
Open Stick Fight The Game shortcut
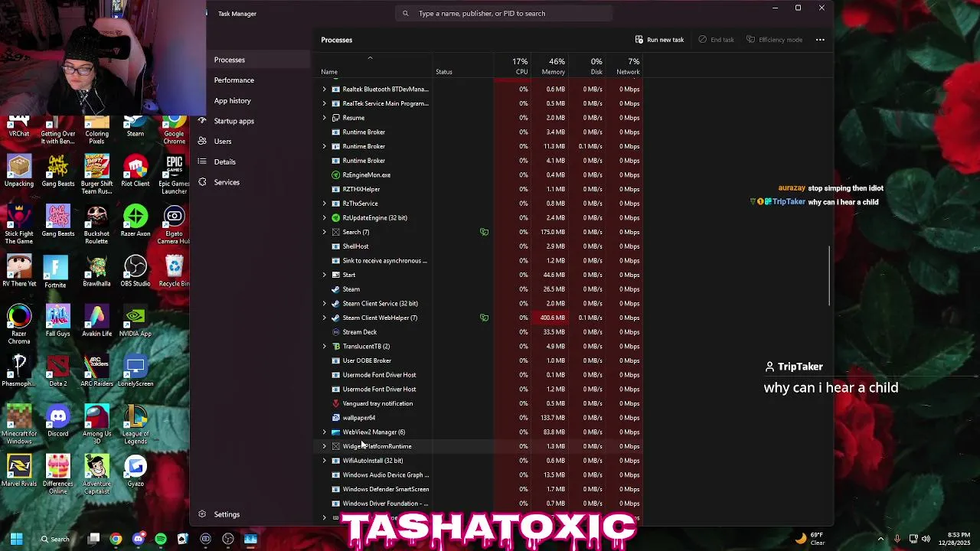(19, 225)
